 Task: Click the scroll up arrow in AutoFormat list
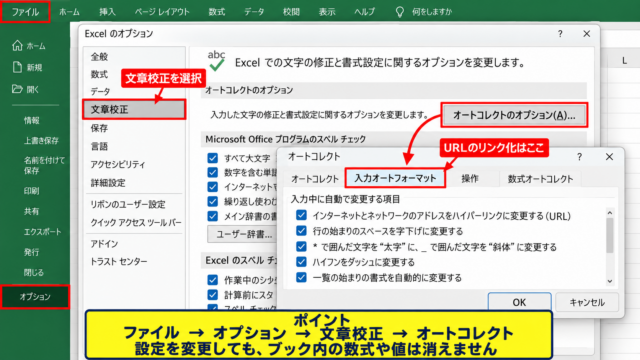click(610, 213)
